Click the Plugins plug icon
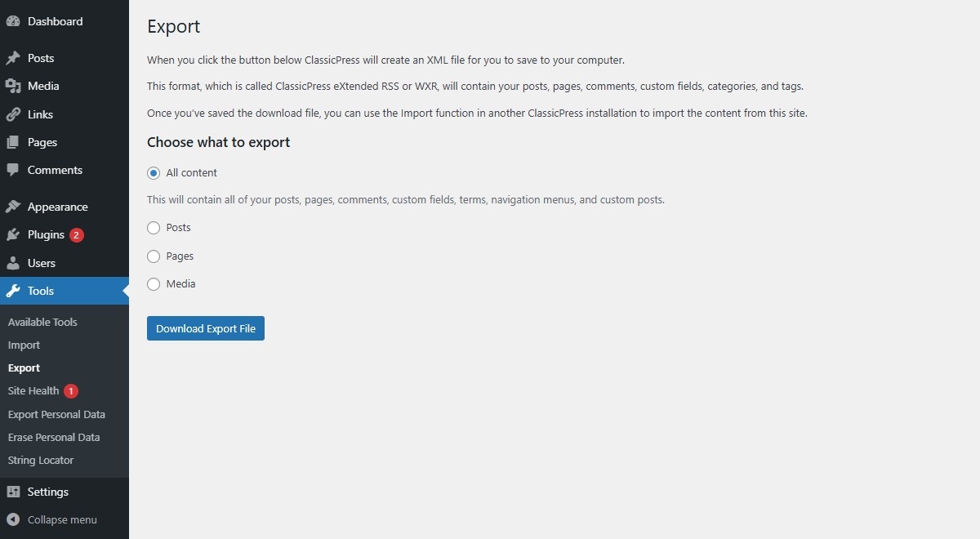This screenshot has height=539, width=980. tap(13, 234)
